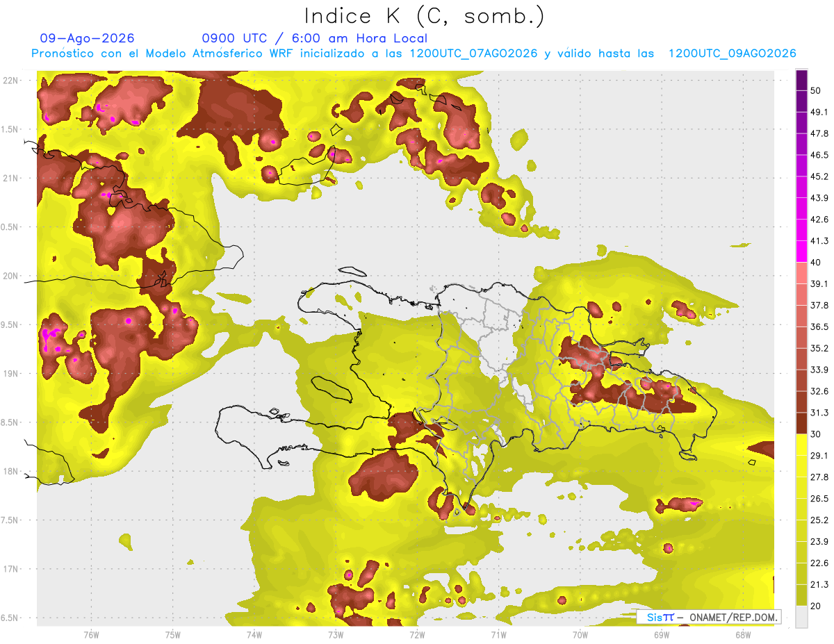
Task: Click the "46.5" value on the color scale
Action: click(819, 155)
